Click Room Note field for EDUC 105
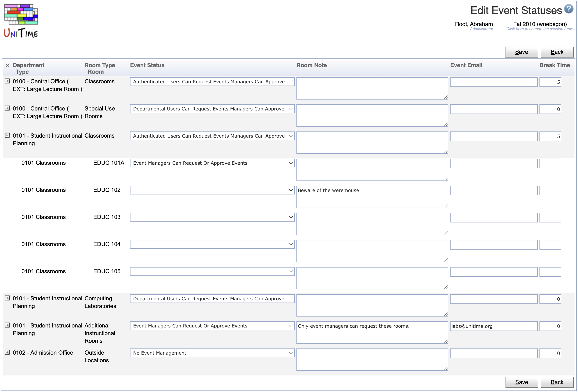578x392 pixels. 372,278
